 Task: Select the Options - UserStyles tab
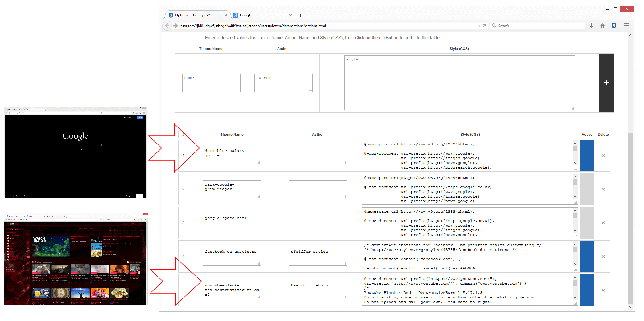198,15
